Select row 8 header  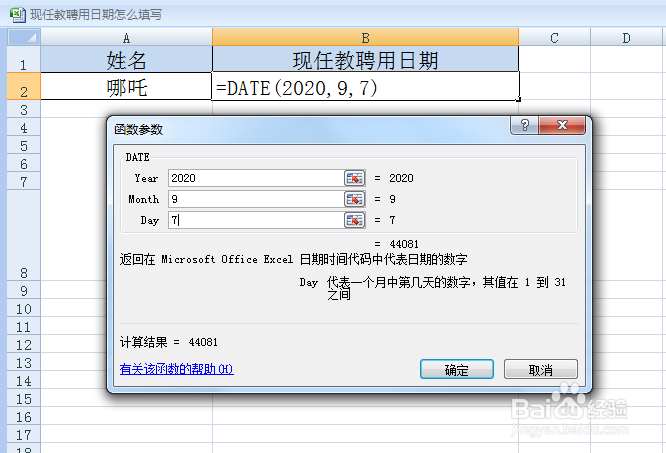coord(24,235)
